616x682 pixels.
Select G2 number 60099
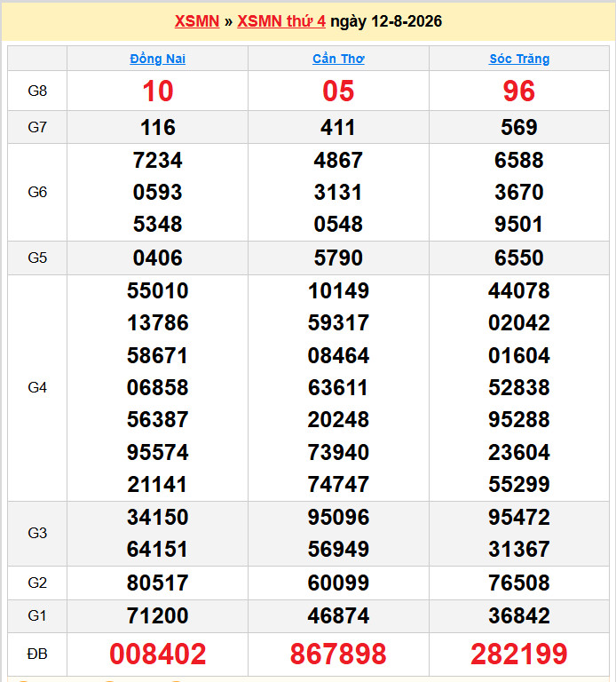tap(338, 583)
